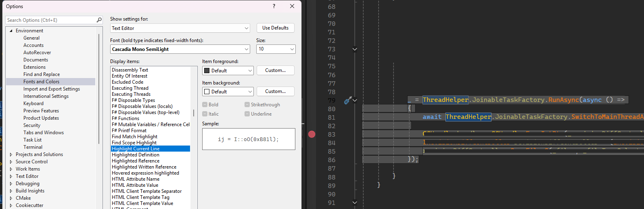Screen dimensions: 644x209
Task: Collapse the code fold arrow at line 73
Action: coord(355,49)
